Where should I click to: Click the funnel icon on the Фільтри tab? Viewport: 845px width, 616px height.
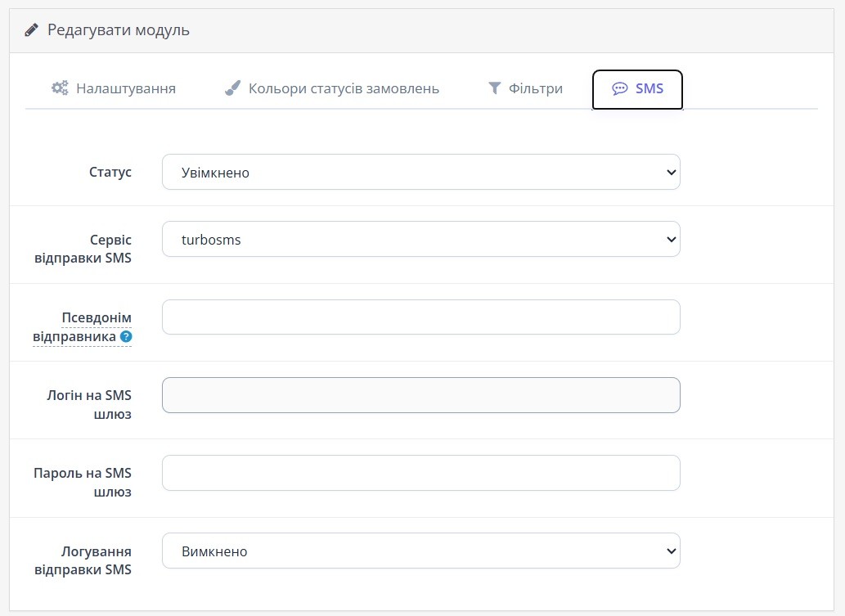[494, 88]
